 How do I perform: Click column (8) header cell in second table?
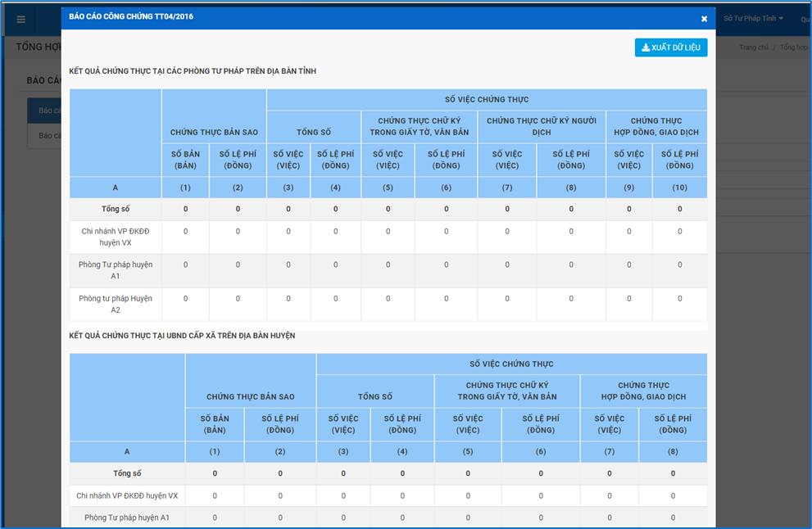pyautogui.click(x=673, y=452)
